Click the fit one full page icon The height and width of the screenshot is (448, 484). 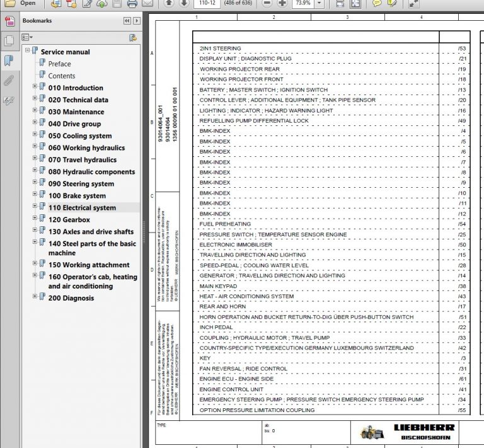356,3
